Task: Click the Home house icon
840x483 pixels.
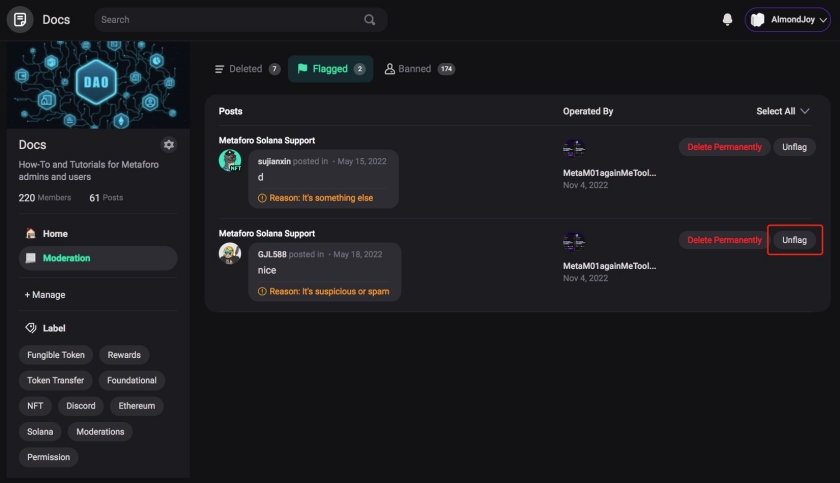Action: (x=31, y=233)
